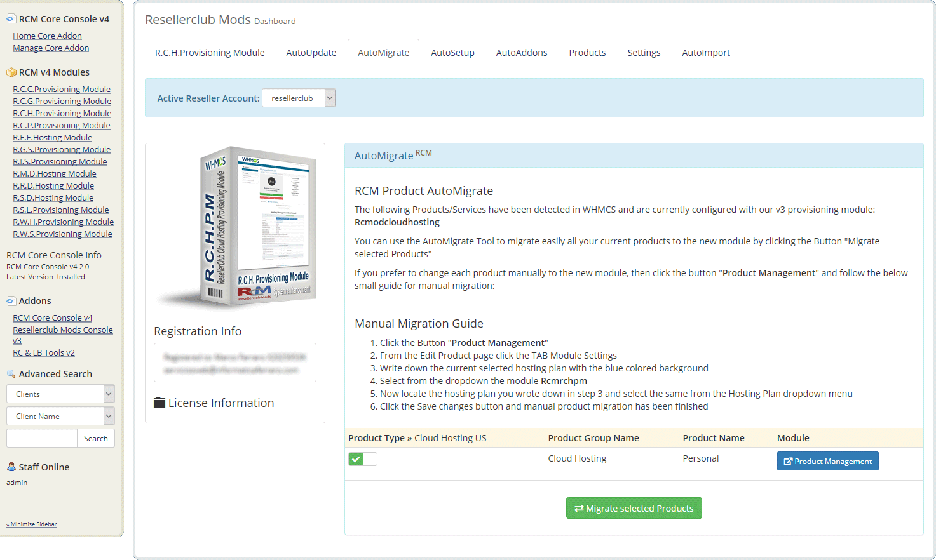936x560 pixels.
Task: Click the Product Type Cloud Hosting US header
Action: tap(417, 438)
